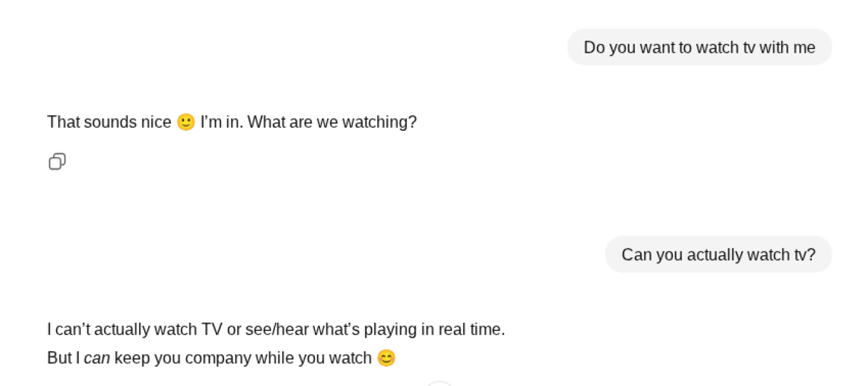Click the smiling face emoji in first reply
The width and height of the screenshot is (868, 386).
[185, 122]
